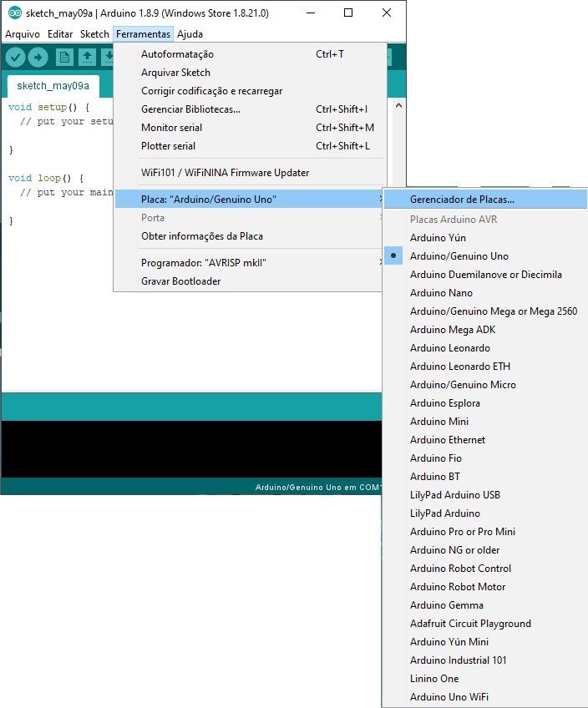Click the Open sketch (up arrow) icon
588x708 pixels.
(87, 58)
